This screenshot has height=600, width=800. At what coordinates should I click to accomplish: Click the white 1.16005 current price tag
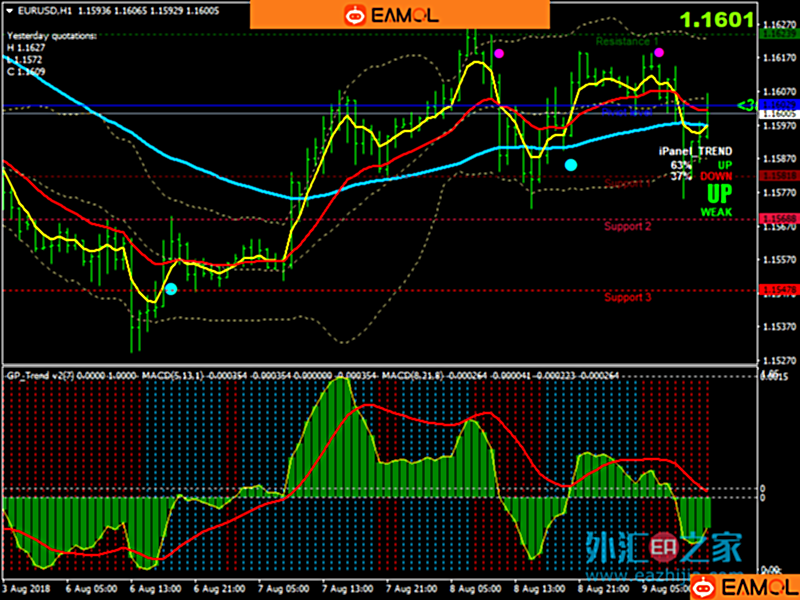(x=778, y=114)
